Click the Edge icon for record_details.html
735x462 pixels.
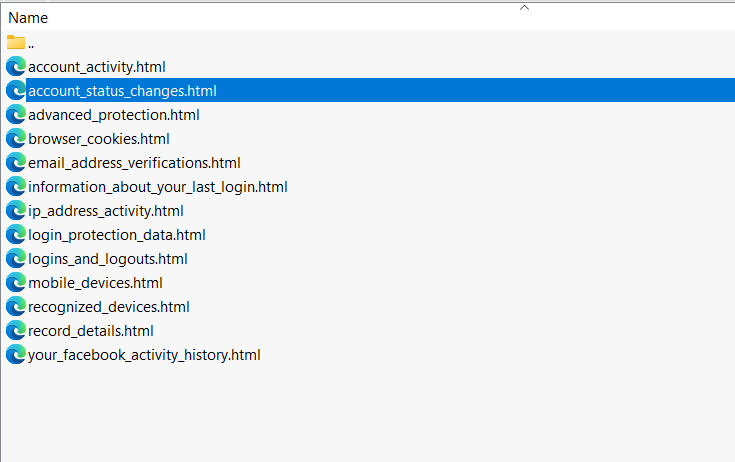(x=15, y=331)
